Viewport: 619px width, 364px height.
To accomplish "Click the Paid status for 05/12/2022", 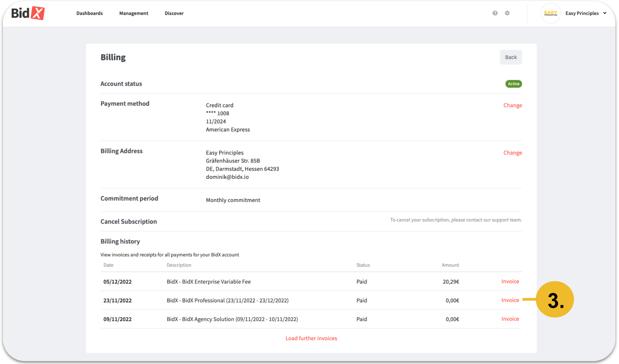I will click(x=362, y=282).
